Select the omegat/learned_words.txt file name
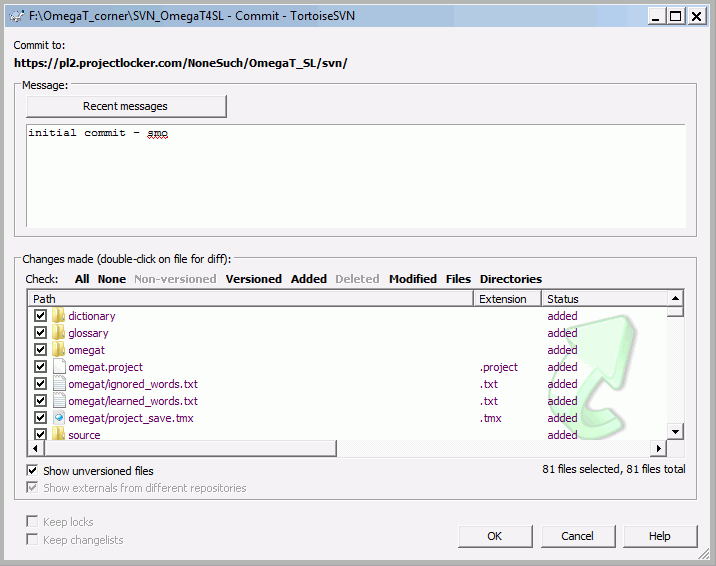The width and height of the screenshot is (716, 566). pyautogui.click(x=133, y=401)
